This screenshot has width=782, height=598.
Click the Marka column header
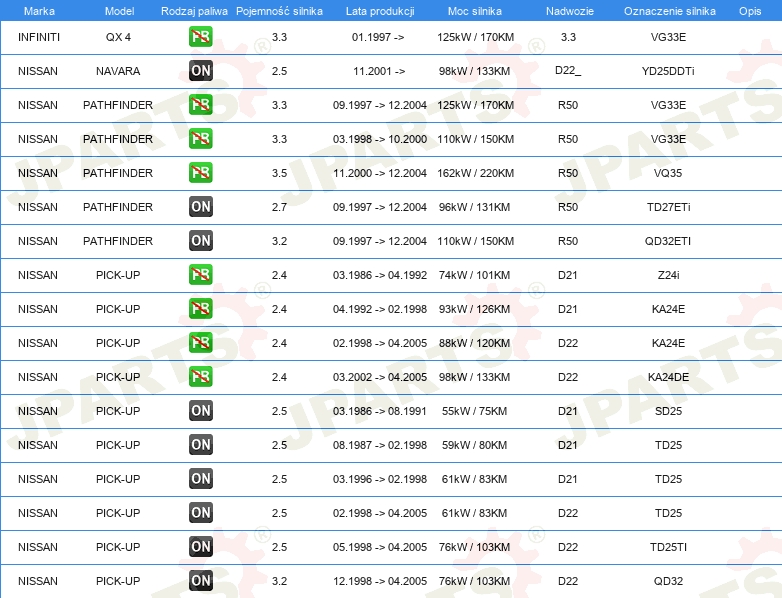pyautogui.click(x=39, y=11)
